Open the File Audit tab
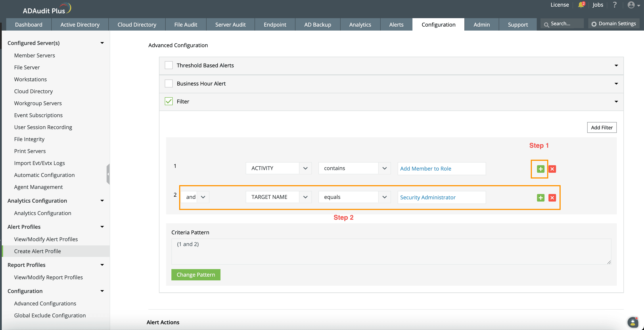Screen dimensions: 644x330 [x=186, y=25]
